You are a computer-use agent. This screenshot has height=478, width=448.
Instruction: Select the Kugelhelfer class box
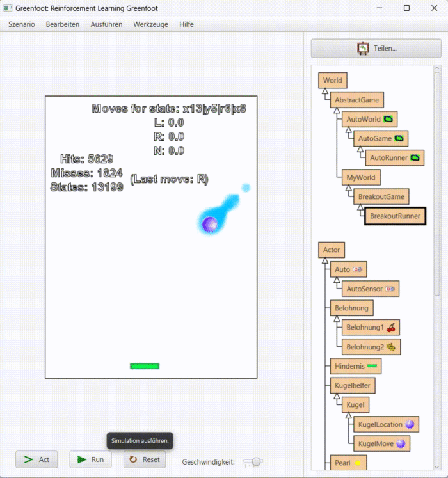[x=352, y=386]
